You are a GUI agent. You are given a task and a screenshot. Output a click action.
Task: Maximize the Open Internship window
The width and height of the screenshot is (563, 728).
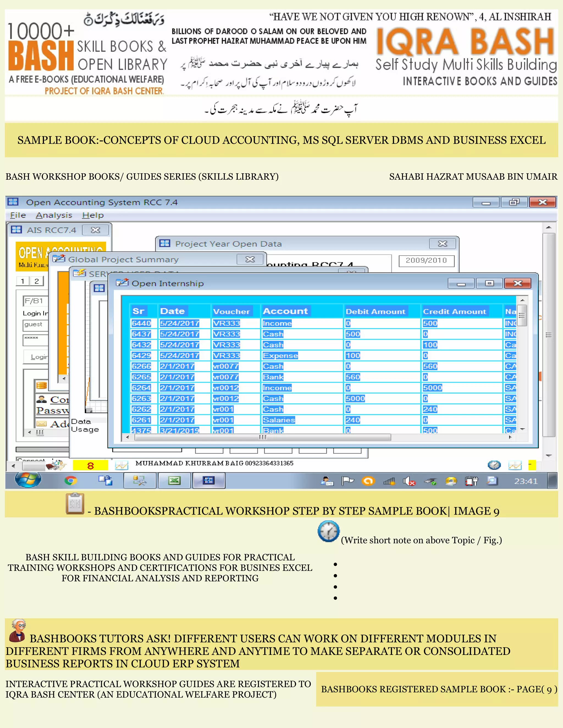click(x=489, y=283)
